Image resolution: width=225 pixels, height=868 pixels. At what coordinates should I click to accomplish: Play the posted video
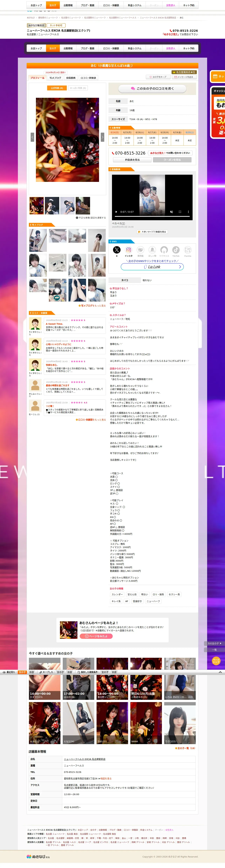click(117, 212)
